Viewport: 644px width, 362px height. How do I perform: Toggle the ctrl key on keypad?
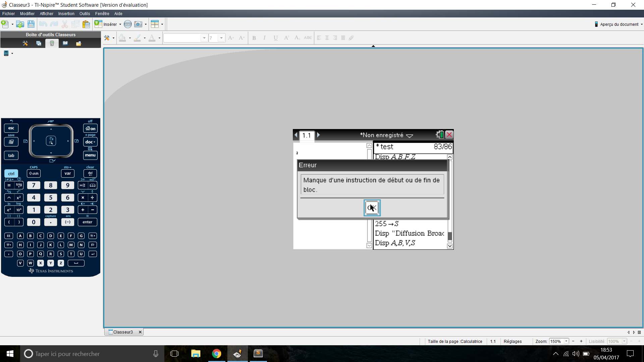[x=11, y=173]
